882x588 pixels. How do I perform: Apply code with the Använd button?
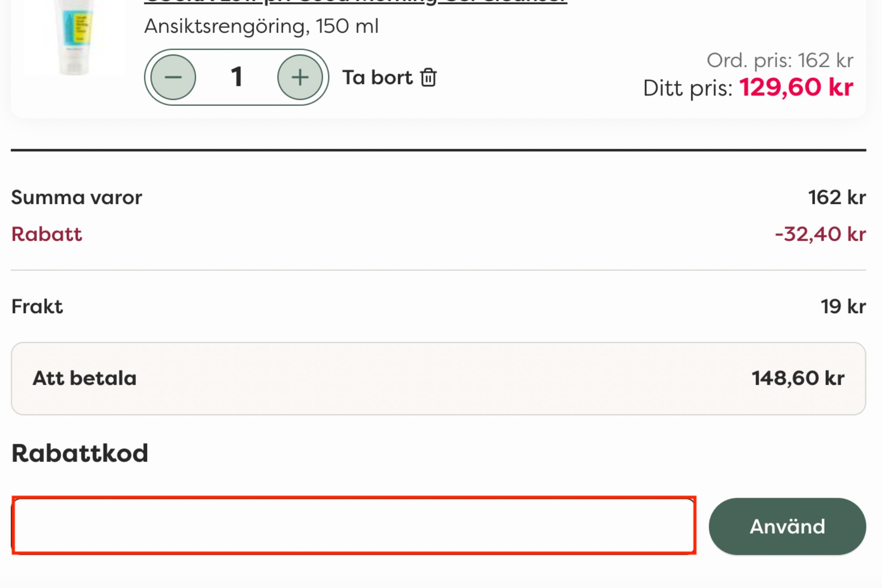tap(787, 526)
